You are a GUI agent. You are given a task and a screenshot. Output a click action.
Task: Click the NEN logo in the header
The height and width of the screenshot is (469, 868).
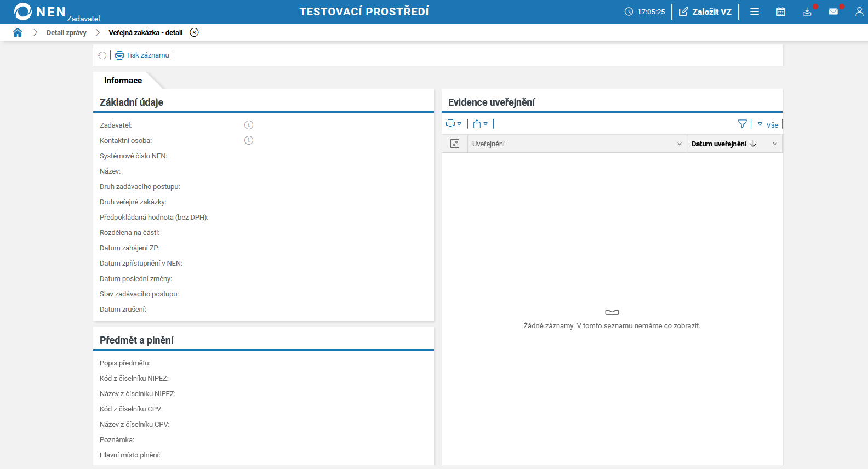(40, 12)
